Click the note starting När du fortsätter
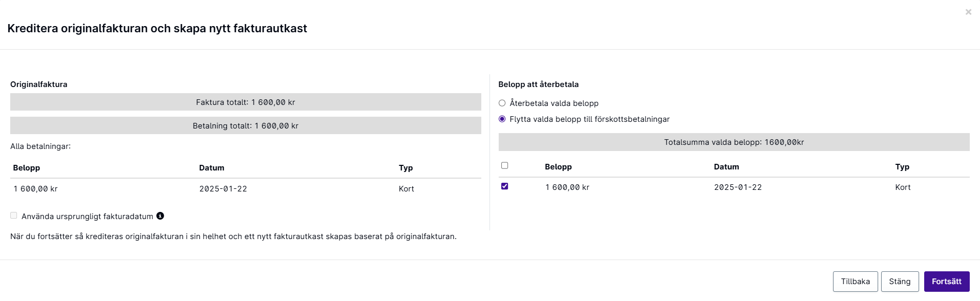Screen dimensions: 980x301 coord(233,236)
